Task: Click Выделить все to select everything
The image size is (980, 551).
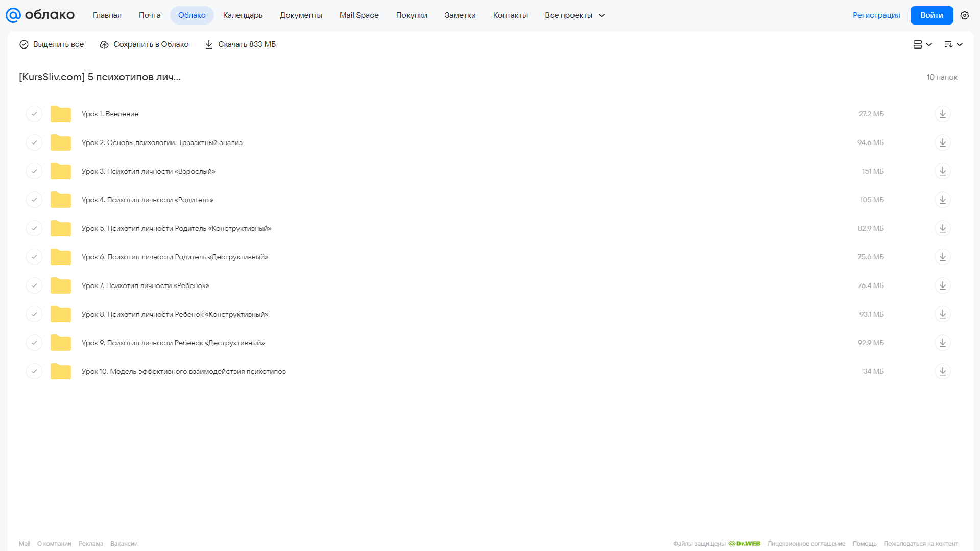Action: click(52, 44)
